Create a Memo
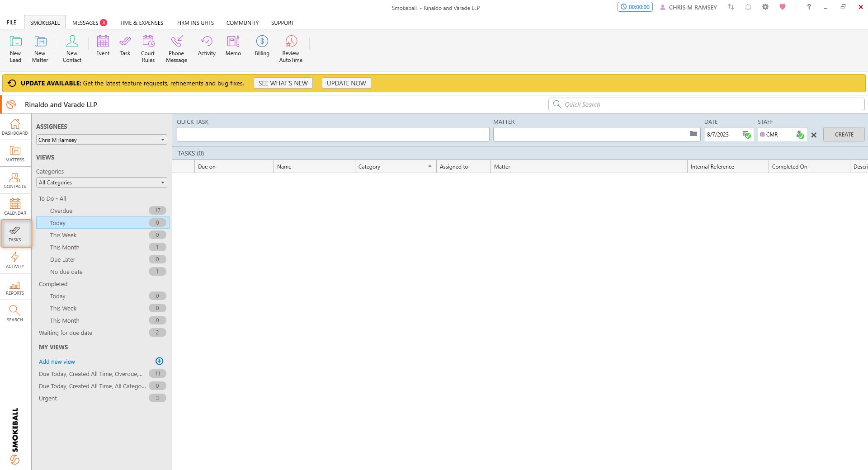868x470 pixels. [x=233, y=46]
